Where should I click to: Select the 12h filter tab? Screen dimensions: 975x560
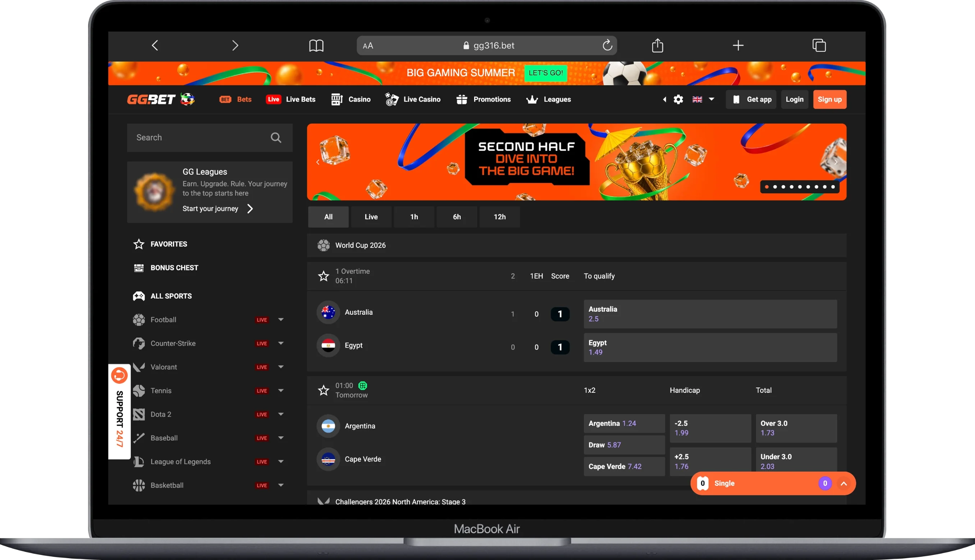tap(500, 217)
